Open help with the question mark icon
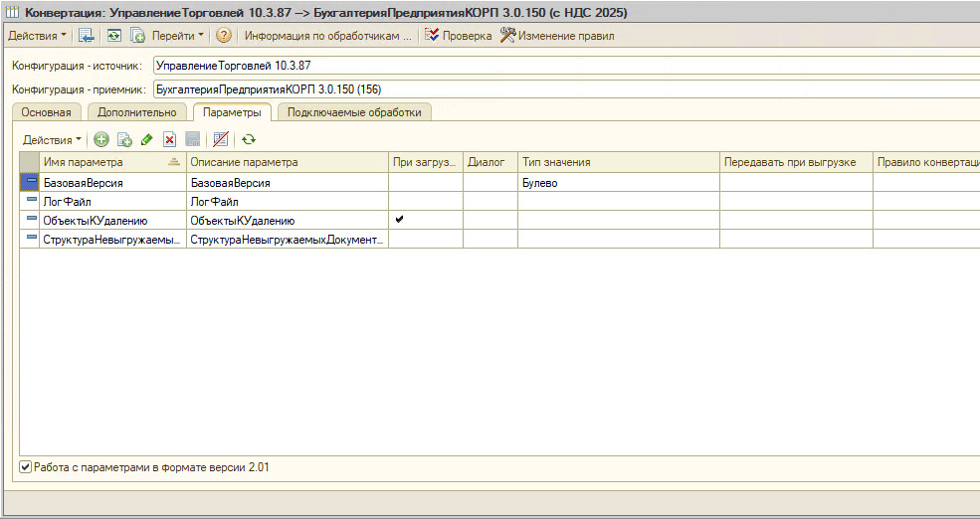Image resolution: width=980 pixels, height=519 pixels. [x=224, y=36]
